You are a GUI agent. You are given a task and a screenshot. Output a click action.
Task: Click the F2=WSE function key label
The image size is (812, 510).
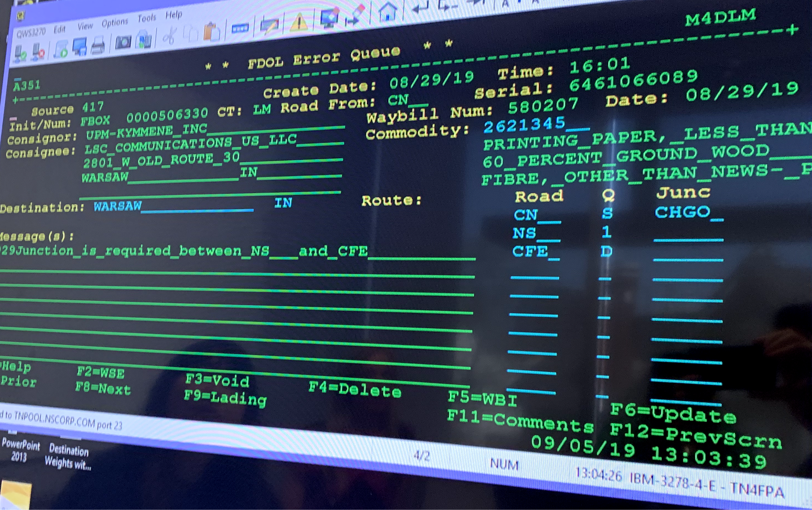point(100,372)
